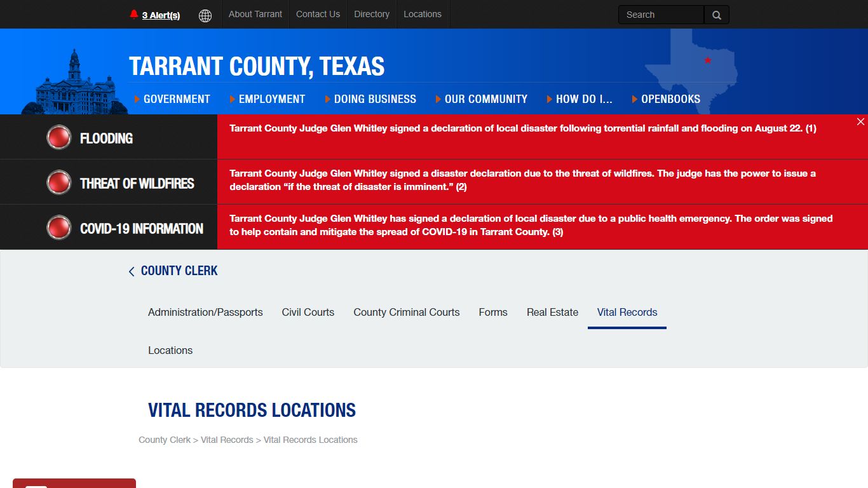868x488 pixels.
Task: Click the courthouse logo image
Action: [x=75, y=83]
